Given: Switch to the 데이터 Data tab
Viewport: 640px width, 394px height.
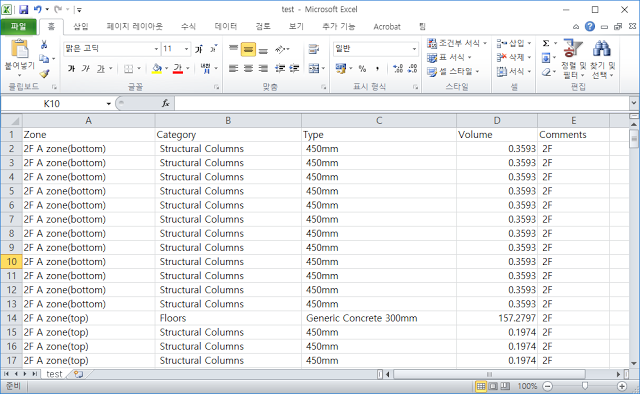Looking at the screenshot, I should [226, 27].
